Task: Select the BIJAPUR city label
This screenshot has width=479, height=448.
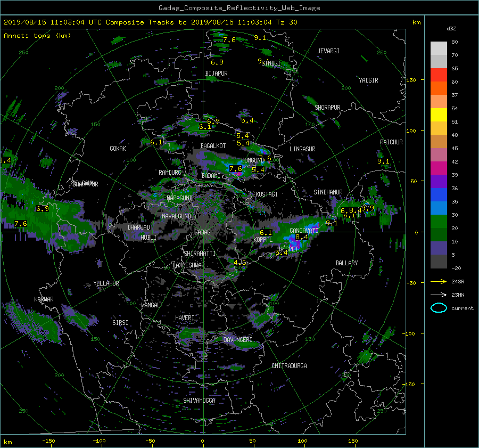Action: [x=216, y=74]
